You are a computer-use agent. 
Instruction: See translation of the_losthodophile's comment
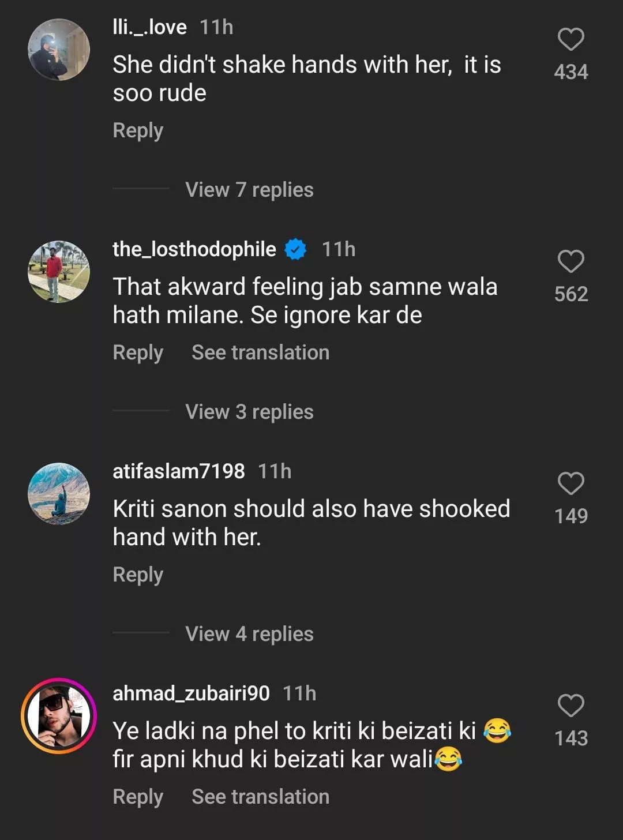pos(260,352)
